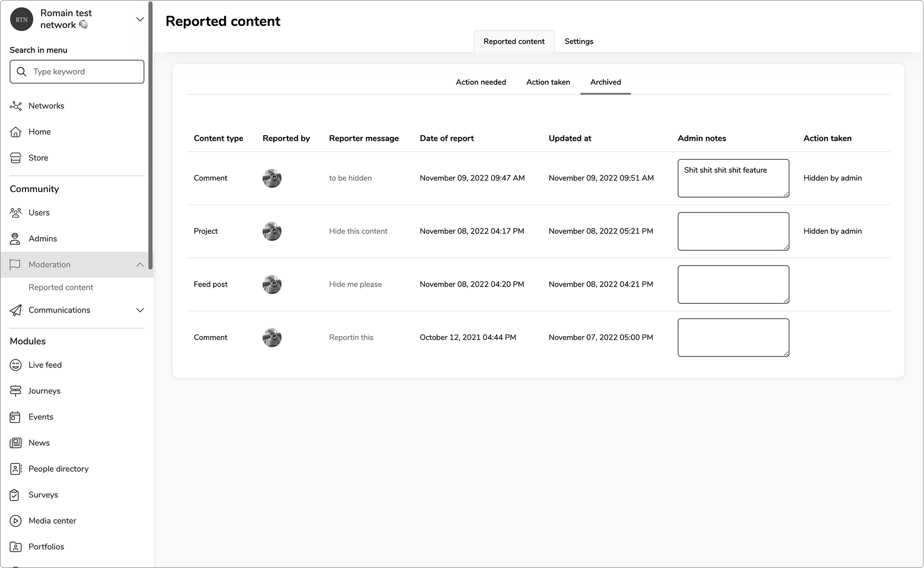The width and height of the screenshot is (924, 568).
Task: Open the Surveys module
Action: click(43, 495)
